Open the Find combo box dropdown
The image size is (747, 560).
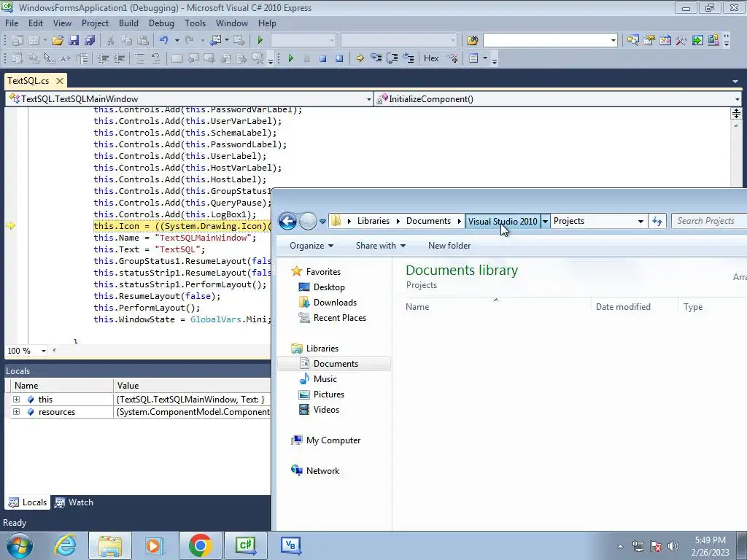pyautogui.click(x=613, y=41)
